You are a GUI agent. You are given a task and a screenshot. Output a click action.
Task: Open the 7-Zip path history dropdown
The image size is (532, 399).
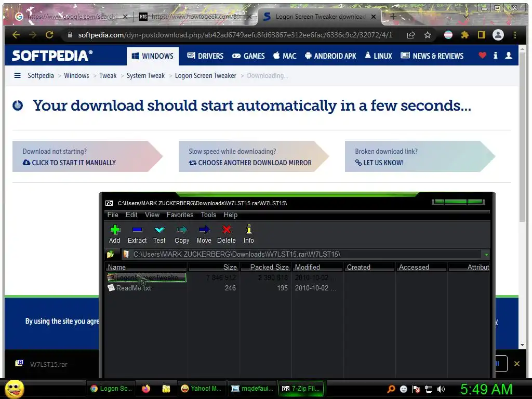(x=486, y=255)
